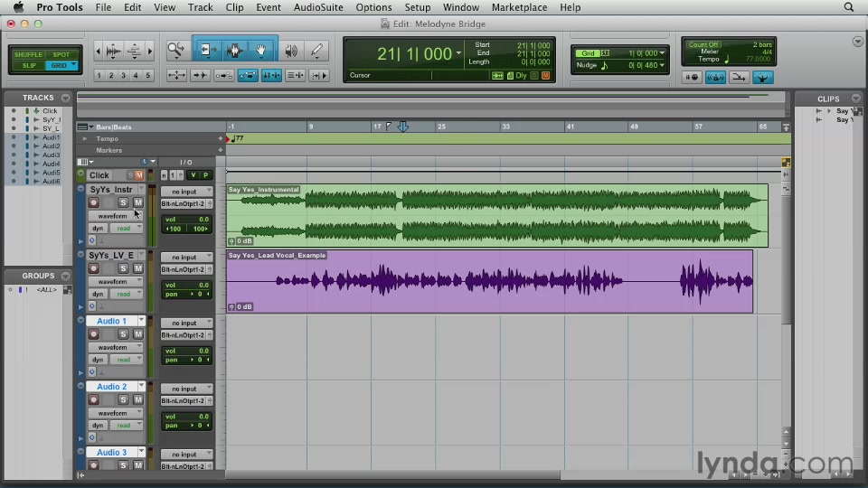Open the File menu
868x488 pixels.
click(103, 7)
